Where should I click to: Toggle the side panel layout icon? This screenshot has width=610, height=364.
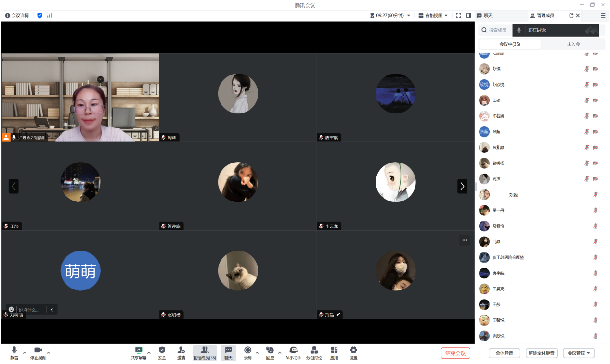click(468, 16)
